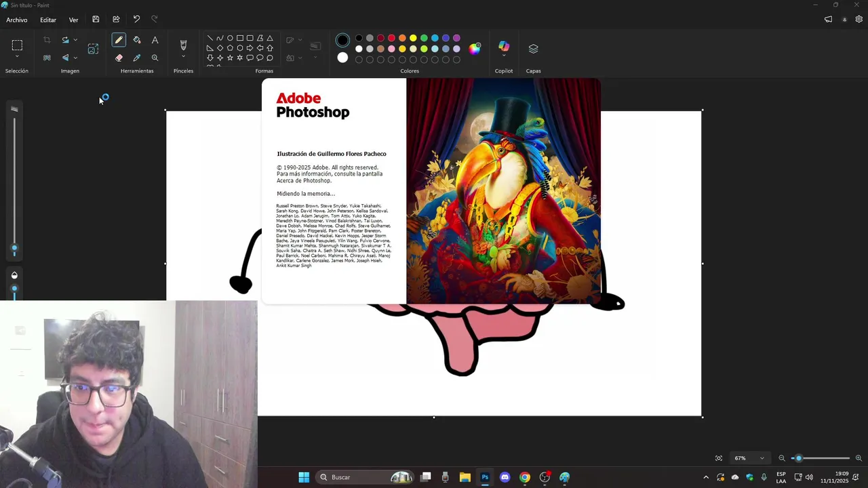Click the zoom in plus button

point(859,458)
